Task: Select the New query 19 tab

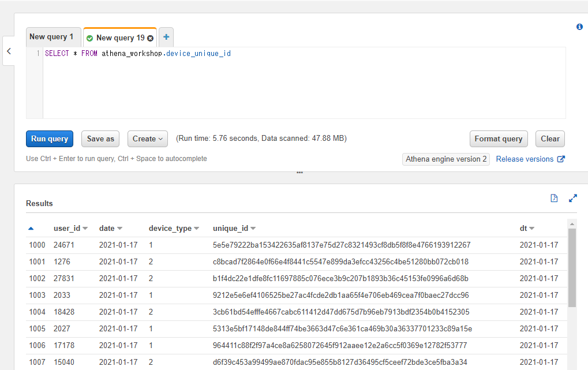Action: tap(120, 38)
